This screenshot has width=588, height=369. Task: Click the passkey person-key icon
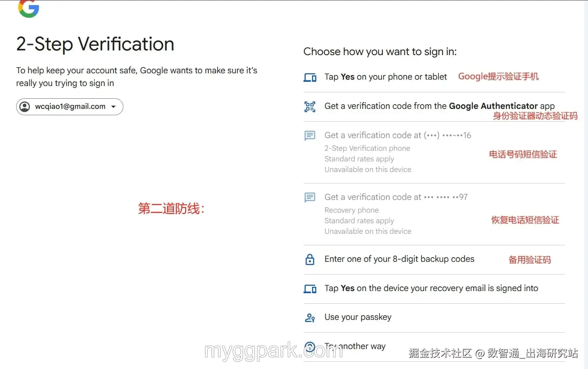point(310,318)
